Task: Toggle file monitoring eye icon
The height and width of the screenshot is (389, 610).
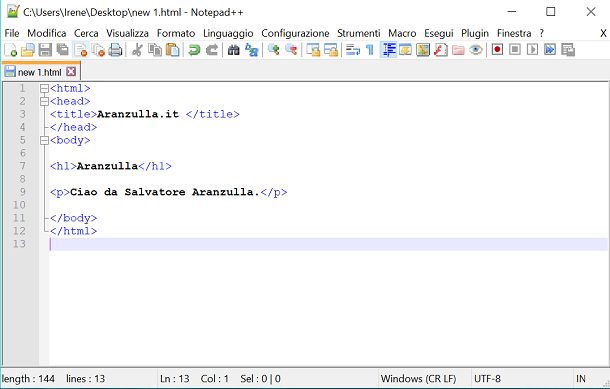Action: click(x=475, y=50)
